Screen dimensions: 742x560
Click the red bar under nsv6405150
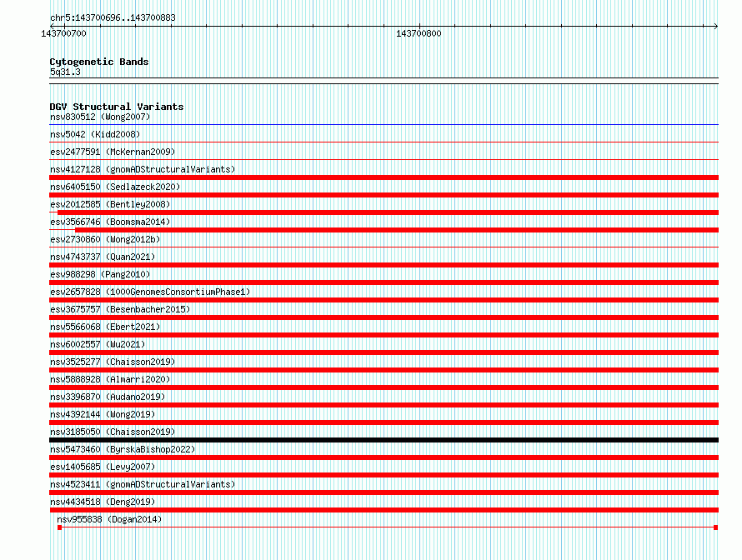click(384, 195)
